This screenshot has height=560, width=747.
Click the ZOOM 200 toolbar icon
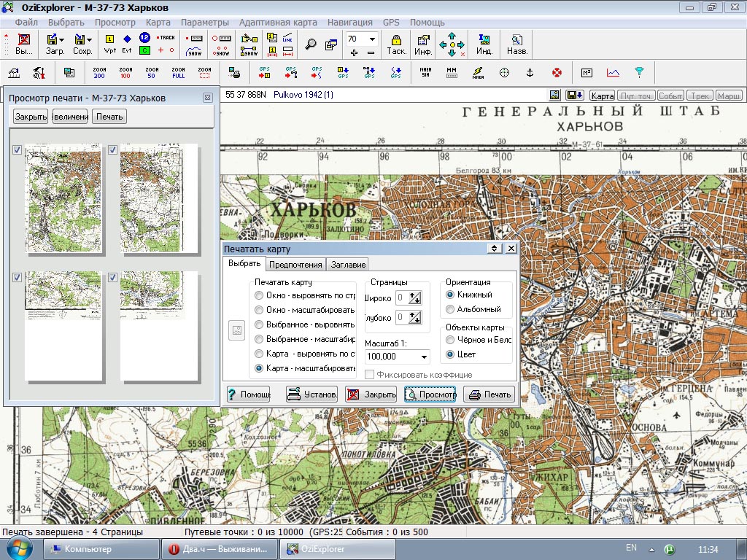pyautogui.click(x=99, y=72)
